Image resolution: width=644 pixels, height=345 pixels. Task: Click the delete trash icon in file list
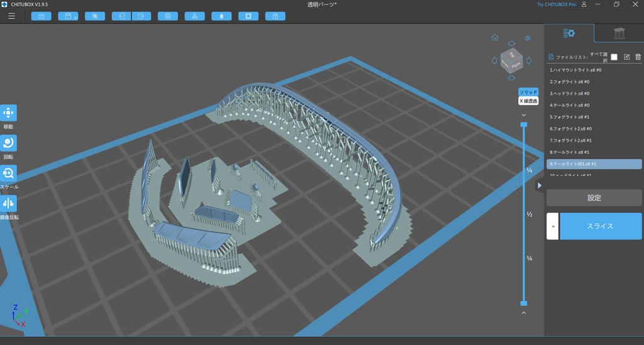[638, 57]
